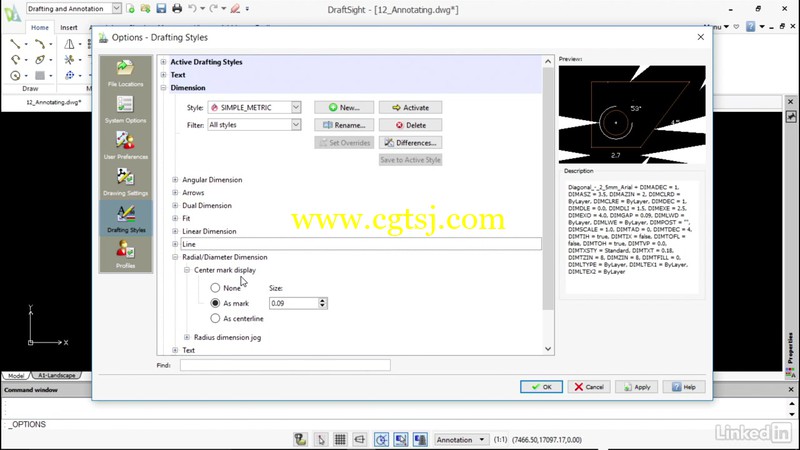This screenshot has width=800, height=450.
Task: Select the Ellipse tool in Draw panel
Action: (40, 60)
